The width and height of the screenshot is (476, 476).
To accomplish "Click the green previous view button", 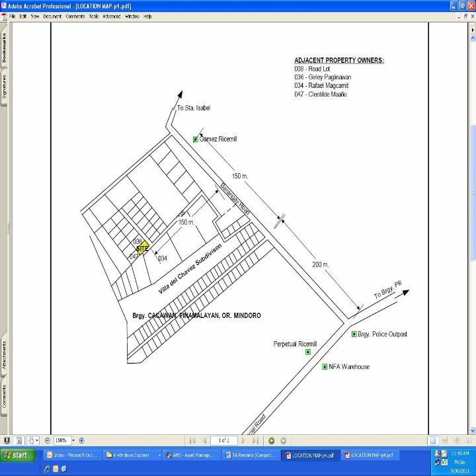I will (271, 440).
